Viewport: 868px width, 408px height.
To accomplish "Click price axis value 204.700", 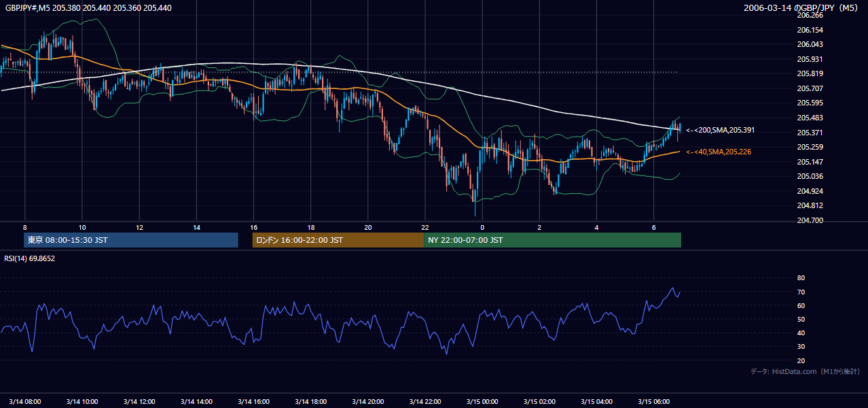I will [x=810, y=220].
